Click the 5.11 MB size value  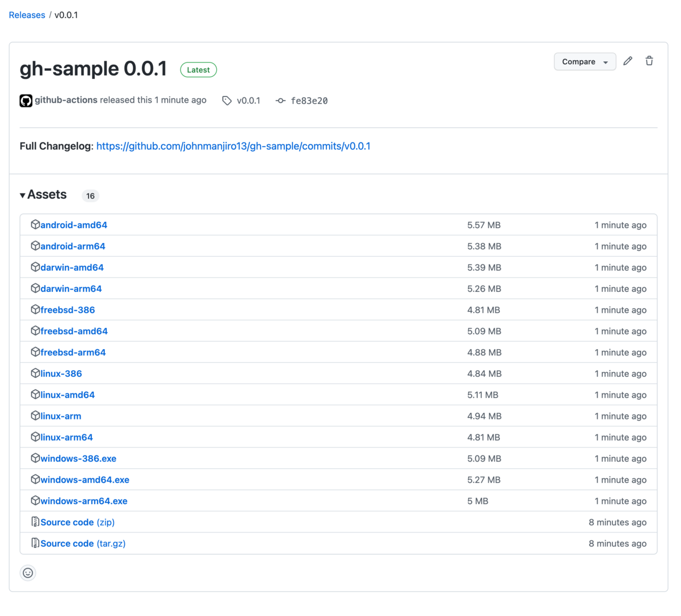click(483, 395)
